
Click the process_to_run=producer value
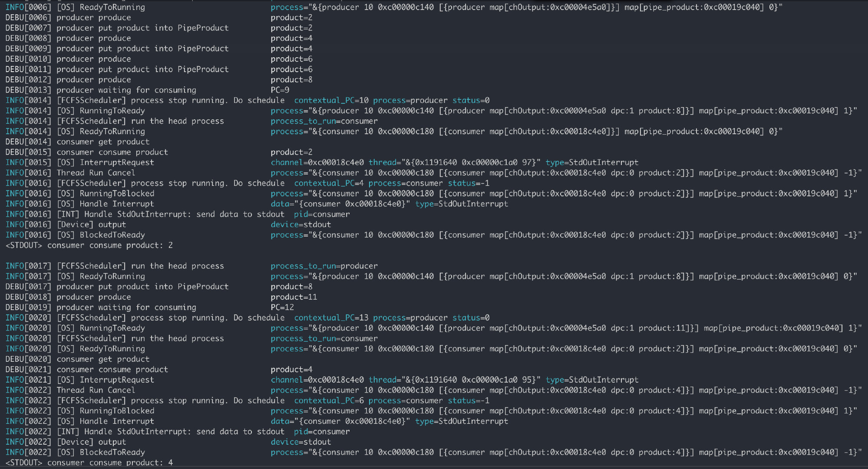tap(324, 266)
